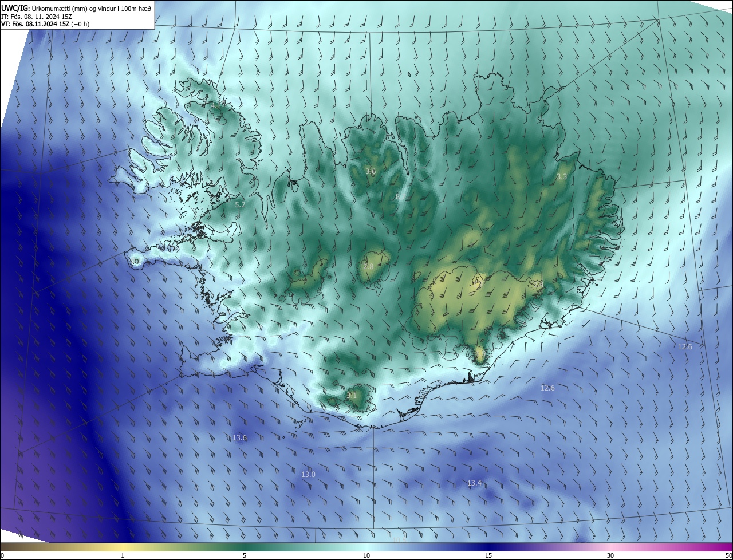Click the 2.8 value label on the glacier

click(x=368, y=267)
